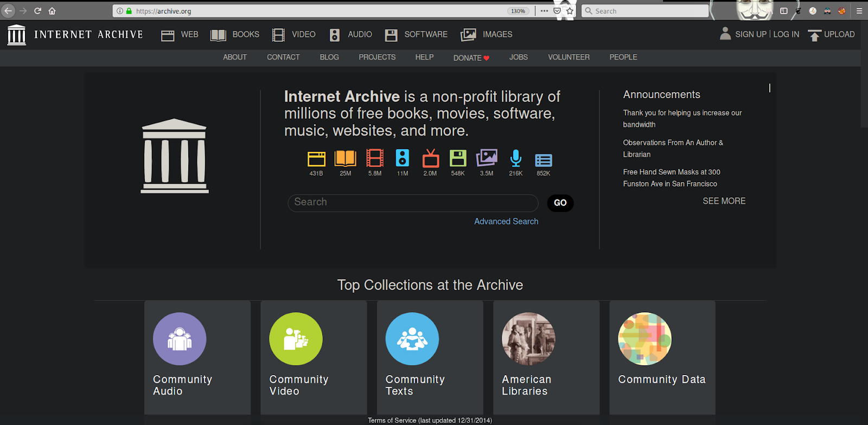Viewport: 868px width, 425px height.
Task: Open the Community Audio collection thumbnail
Action: (x=180, y=339)
